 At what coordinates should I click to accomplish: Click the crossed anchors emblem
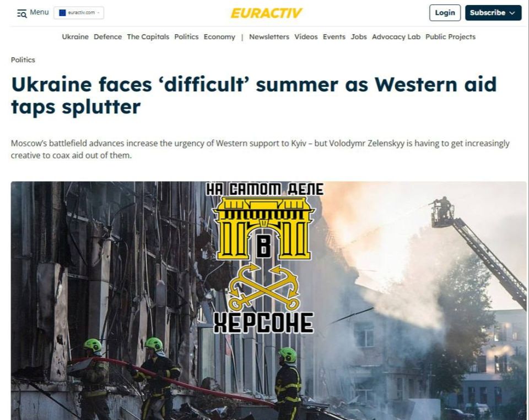pyautogui.click(x=264, y=287)
